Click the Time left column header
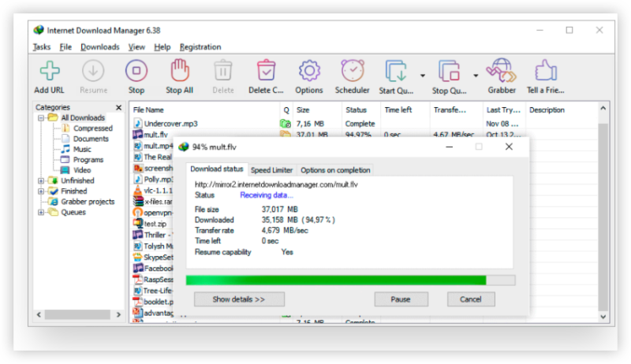 coord(404,110)
